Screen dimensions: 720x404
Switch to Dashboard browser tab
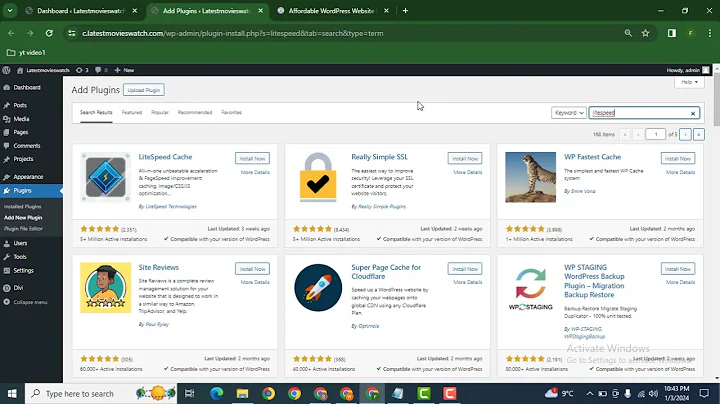[81, 11]
